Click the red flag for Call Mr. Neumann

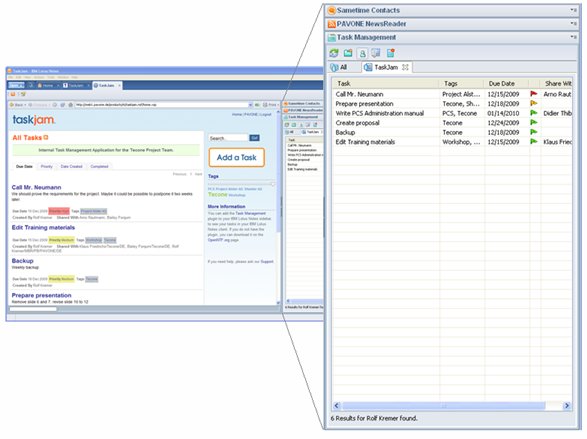[x=533, y=94]
